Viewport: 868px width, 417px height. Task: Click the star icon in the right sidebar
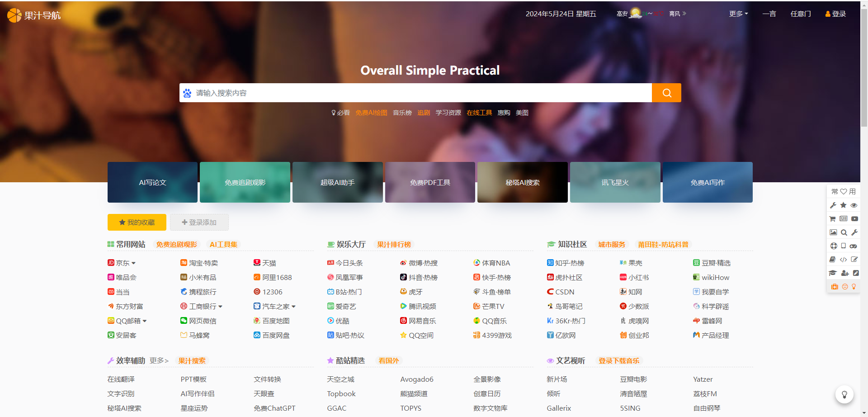(844, 205)
